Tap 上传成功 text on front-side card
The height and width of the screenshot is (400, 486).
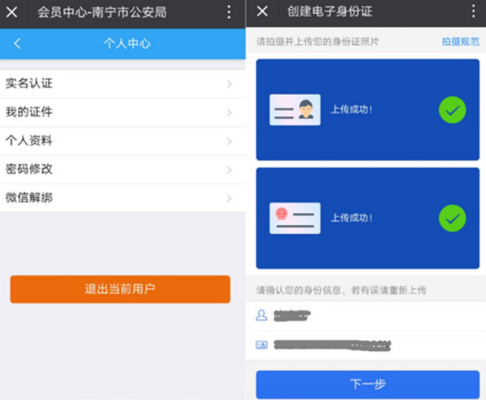click(x=352, y=110)
